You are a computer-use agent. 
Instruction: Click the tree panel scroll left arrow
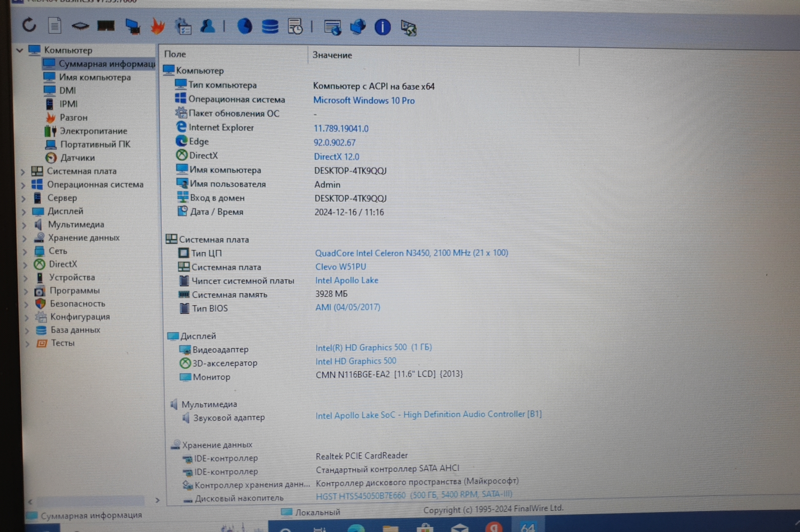pyautogui.click(x=30, y=501)
